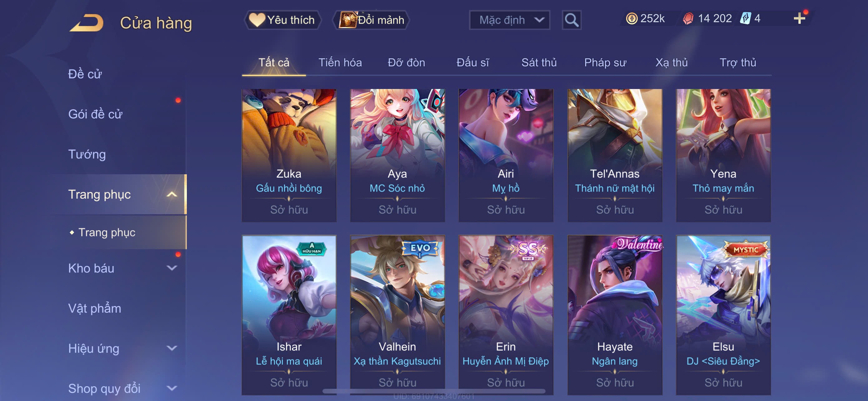Click the heart Yêu thích icon
Screen dimensions: 868x401
(257, 20)
